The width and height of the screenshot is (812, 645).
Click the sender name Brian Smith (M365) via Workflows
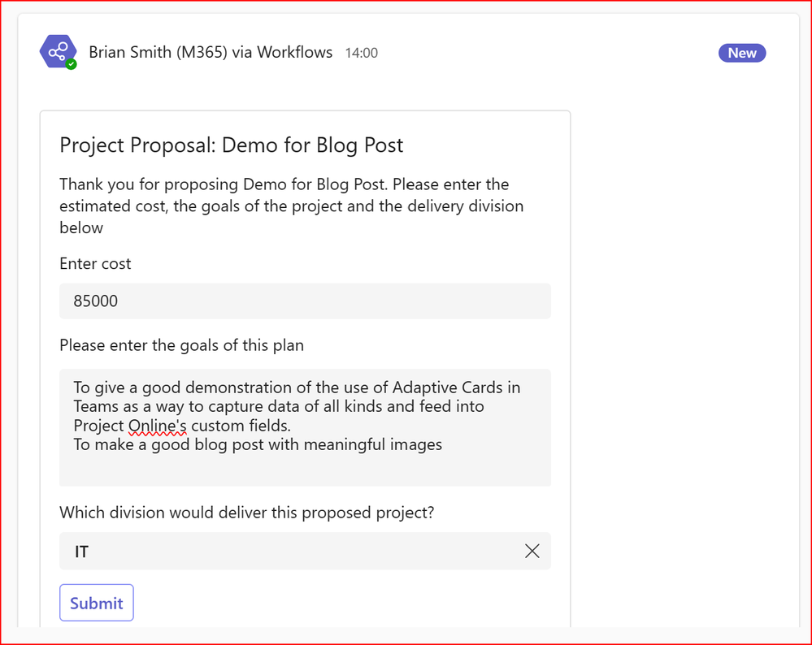(211, 52)
